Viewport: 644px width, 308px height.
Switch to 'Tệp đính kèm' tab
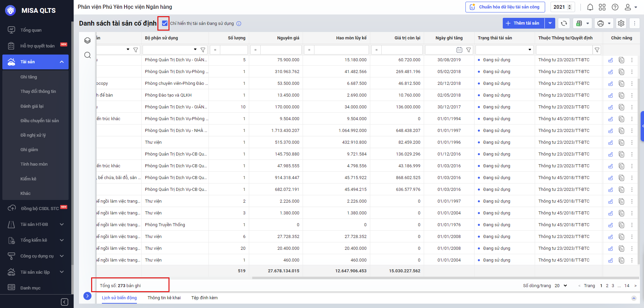click(x=204, y=298)
